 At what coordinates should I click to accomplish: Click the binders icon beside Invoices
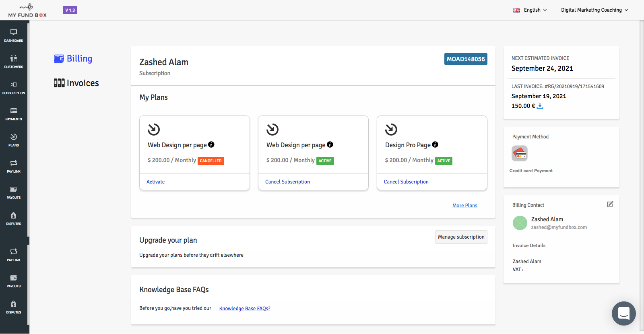[x=59, y=83]
